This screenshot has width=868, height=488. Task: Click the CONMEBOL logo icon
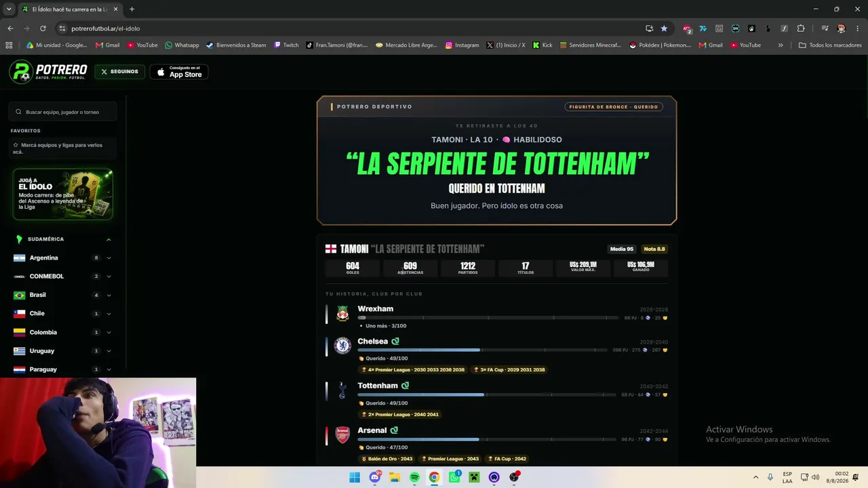coord(20,277)
